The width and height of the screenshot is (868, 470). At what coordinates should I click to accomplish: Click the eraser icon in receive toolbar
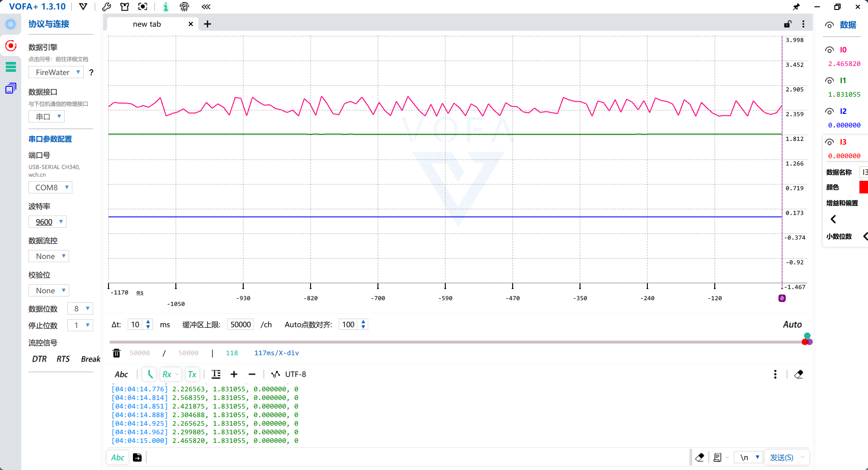coord(799,374)
